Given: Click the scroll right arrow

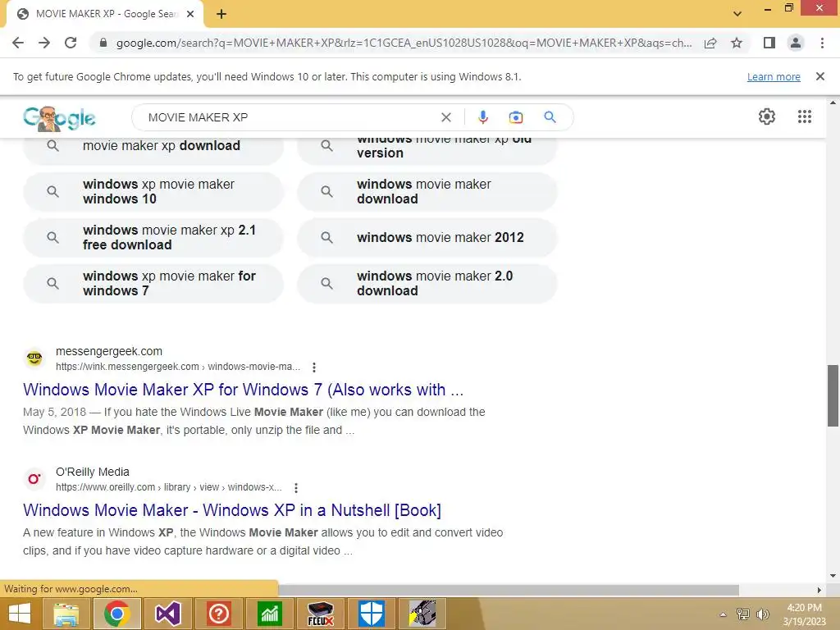Looking at the screenshot, I should [819, 590].
